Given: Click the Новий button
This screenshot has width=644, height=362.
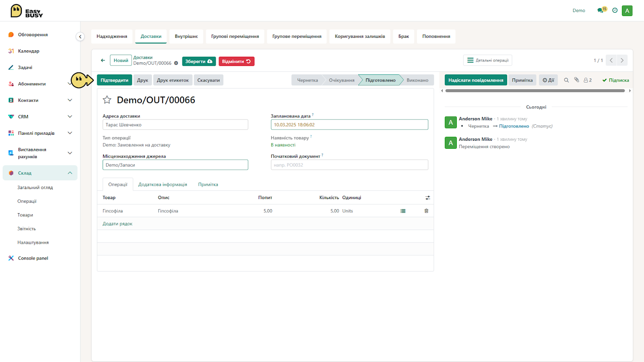Looking at the screenshot, I should pyautogui.click(x=121, y=60).
